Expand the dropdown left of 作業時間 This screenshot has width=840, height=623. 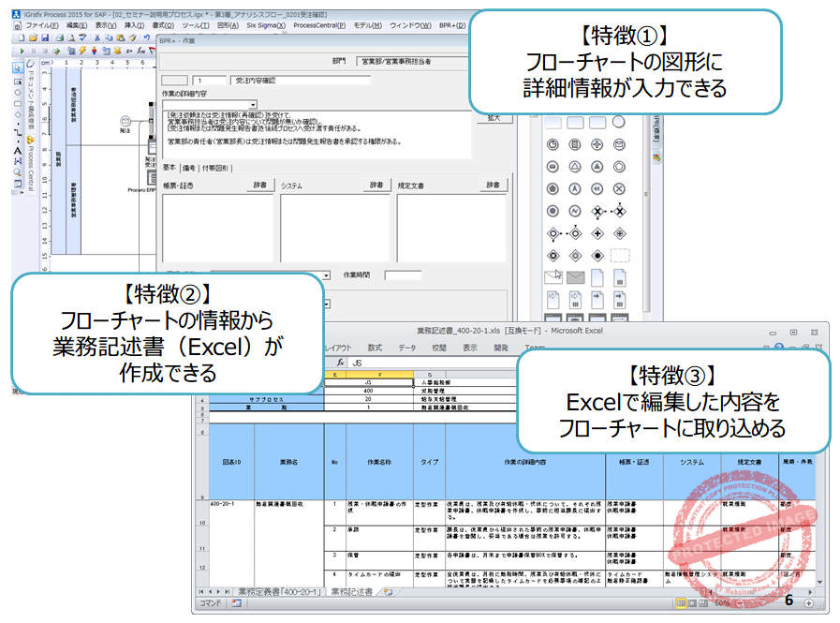(x=325, y=275)
